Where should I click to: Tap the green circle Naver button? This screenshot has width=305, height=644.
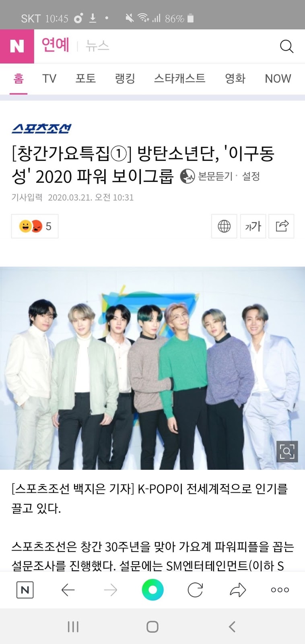[153, 590]
